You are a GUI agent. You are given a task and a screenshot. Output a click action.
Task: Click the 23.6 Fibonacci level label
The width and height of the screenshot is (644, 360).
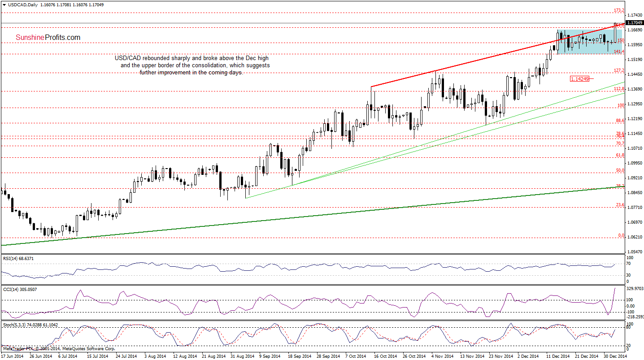[x=621, y=204]
